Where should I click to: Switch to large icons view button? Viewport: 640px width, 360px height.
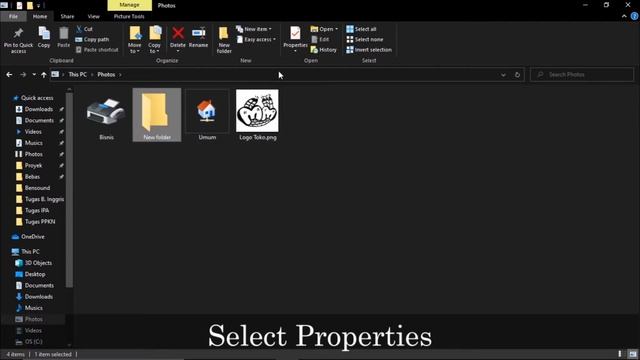click(633, 354)
